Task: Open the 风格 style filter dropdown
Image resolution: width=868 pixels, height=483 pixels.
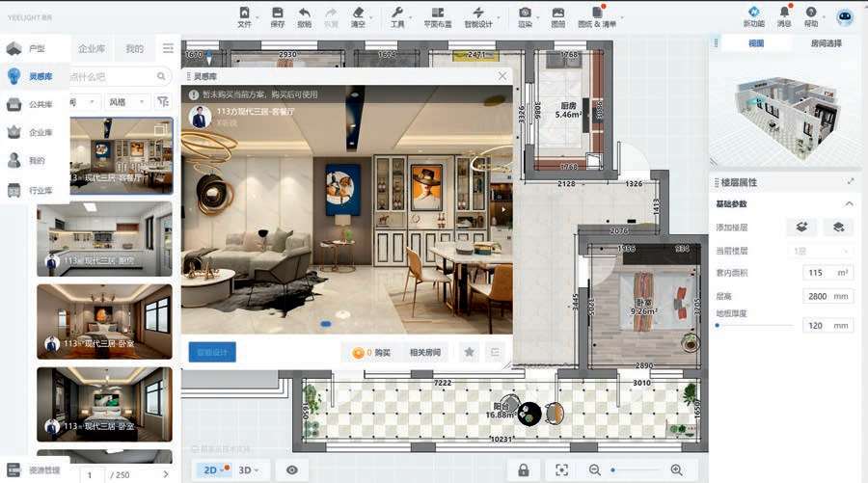Action: pyautogui.click(x=127, y=101)
